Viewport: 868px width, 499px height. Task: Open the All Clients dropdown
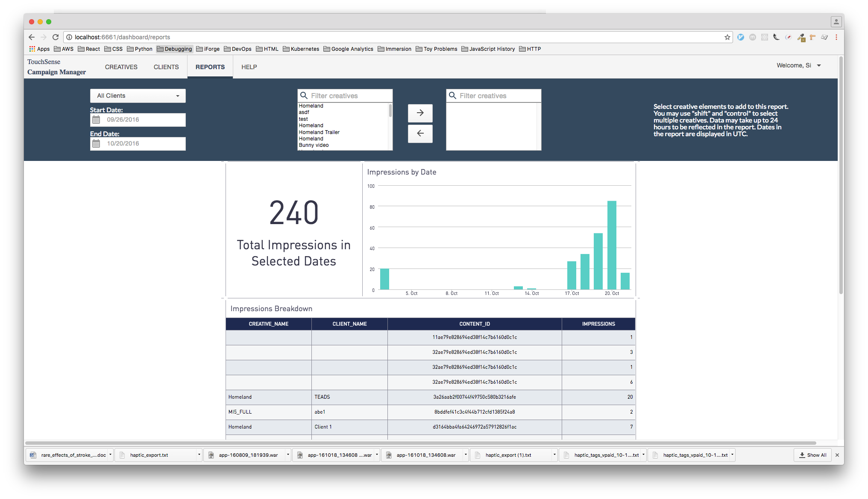(x=138, y=96)
